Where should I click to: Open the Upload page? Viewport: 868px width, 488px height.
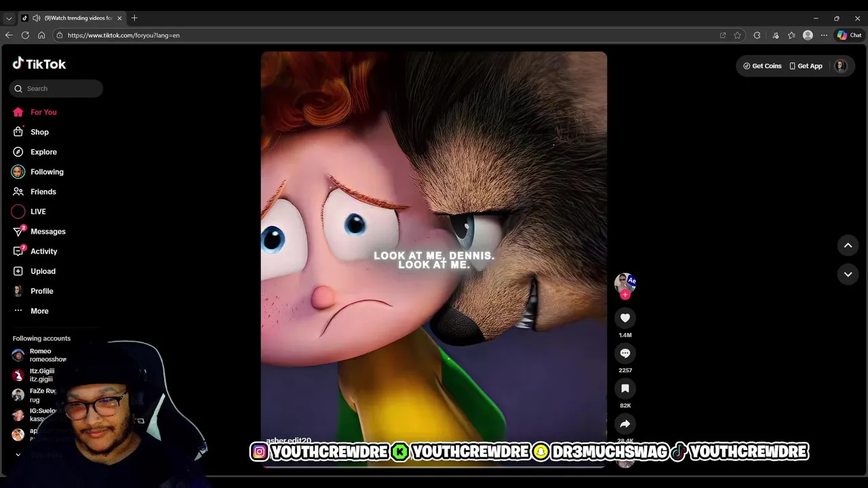pos(43,271)
